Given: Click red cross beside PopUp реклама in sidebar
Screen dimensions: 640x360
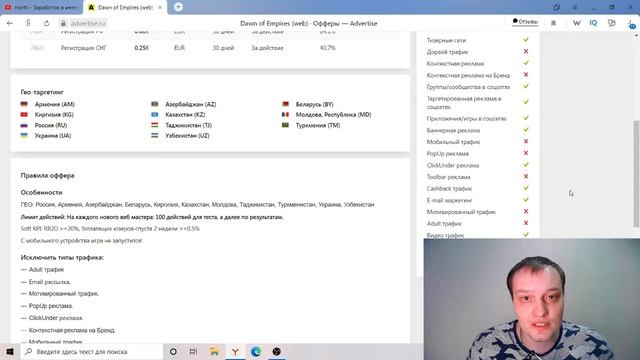Looking at the screenshot, I should pyautogui.click(x=526, y=153).
